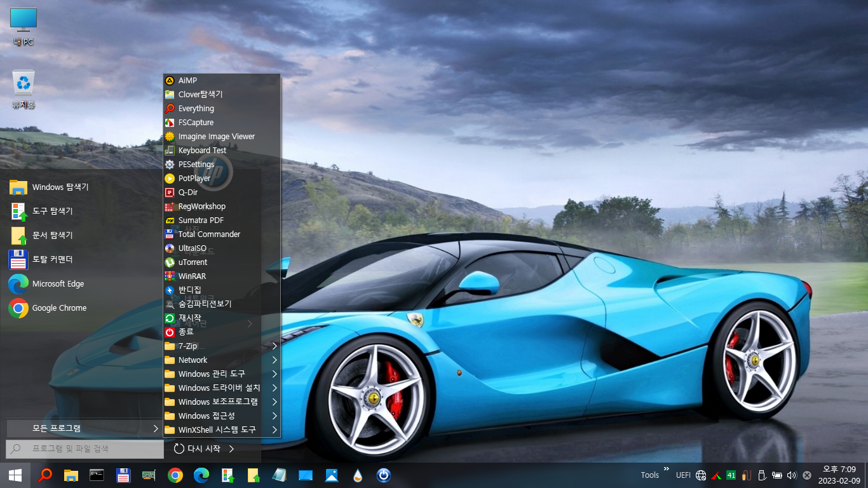Expand Windows 관리 도구 folder
This screenshot has height=488, width=868.
221,374
